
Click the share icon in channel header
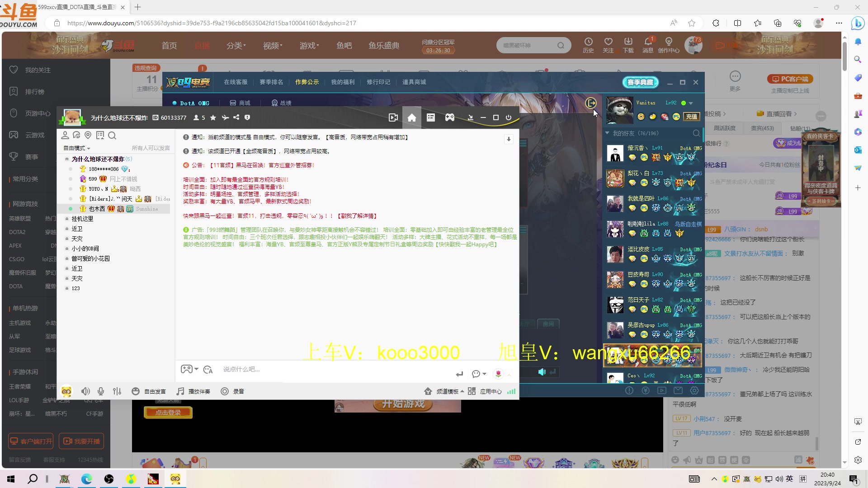coord(236,117)
